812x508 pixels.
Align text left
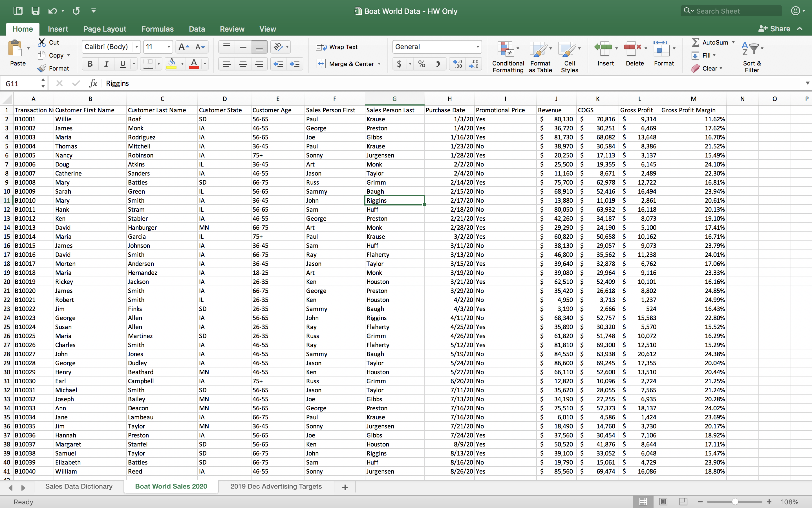tap(227, 63)
